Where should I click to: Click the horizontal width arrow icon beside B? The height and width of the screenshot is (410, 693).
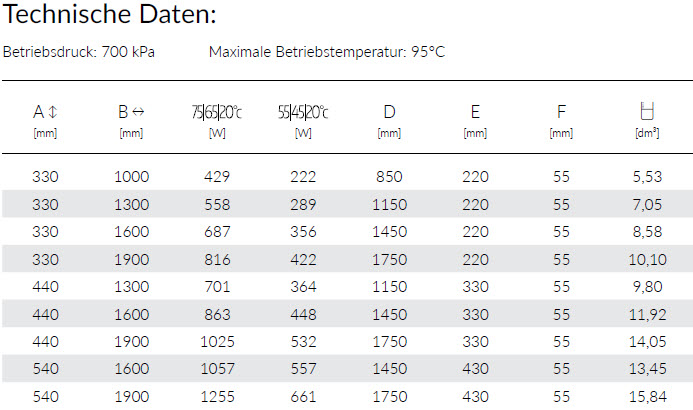pyautogui.click(x=138, y=112)
